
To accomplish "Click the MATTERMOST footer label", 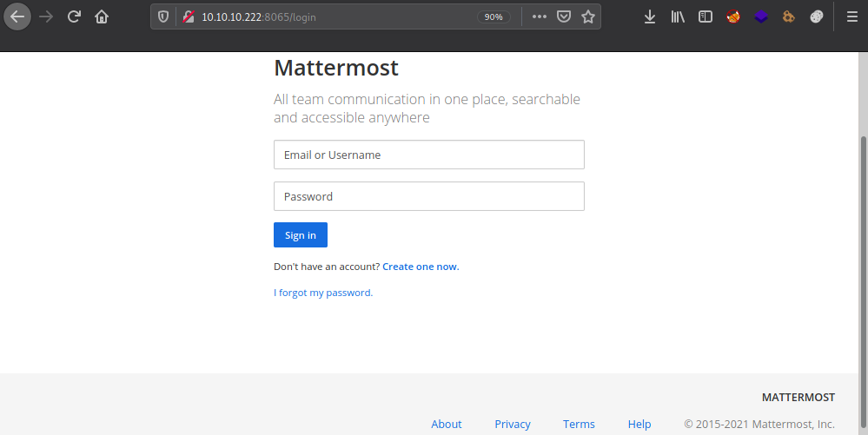I will click(798, 398).
